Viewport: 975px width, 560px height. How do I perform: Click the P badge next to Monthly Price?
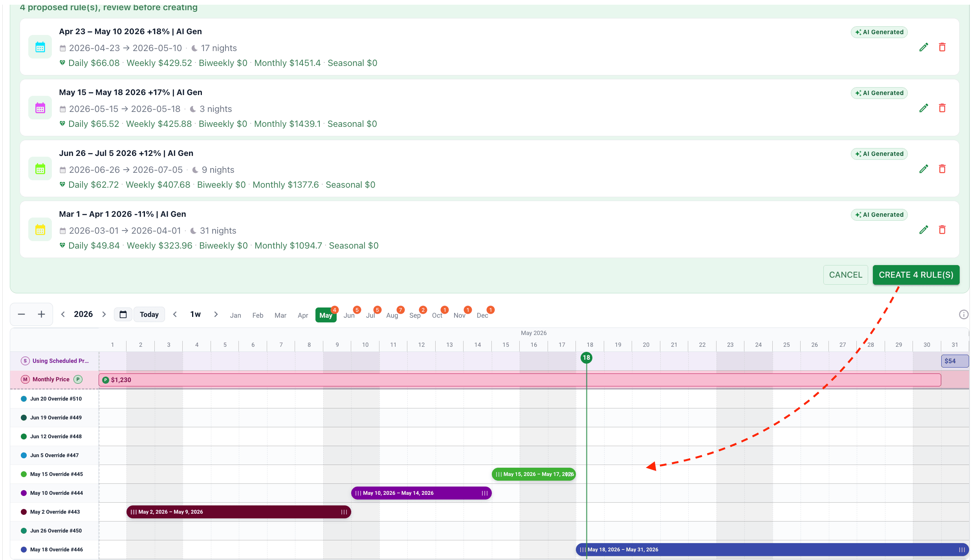click(x=78, y=379)
